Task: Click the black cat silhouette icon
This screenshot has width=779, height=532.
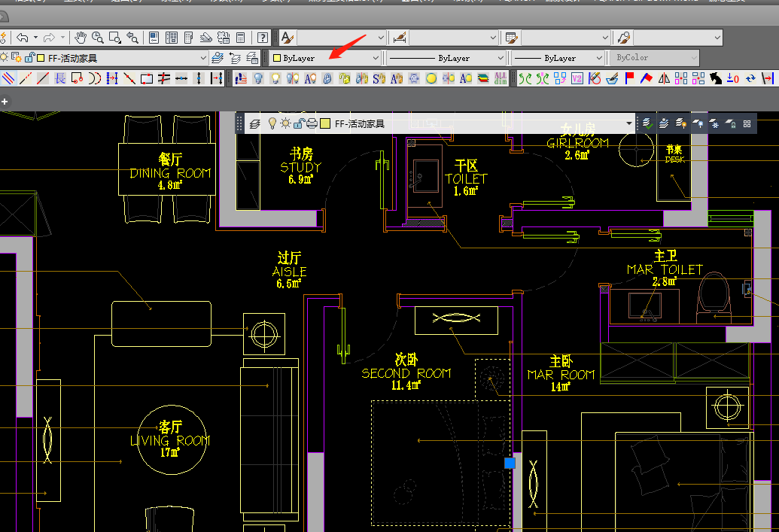Action: [716, 78]
